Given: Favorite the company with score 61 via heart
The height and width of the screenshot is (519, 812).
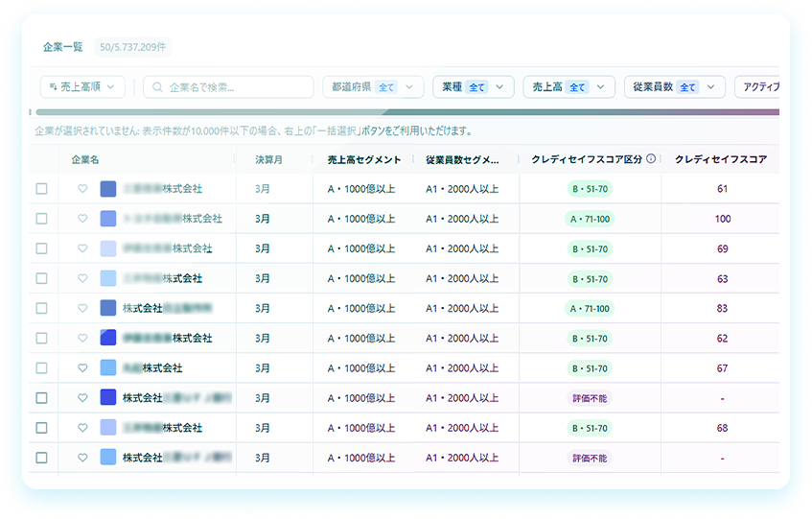Looking at the screenshot, I should coord(82,189).
